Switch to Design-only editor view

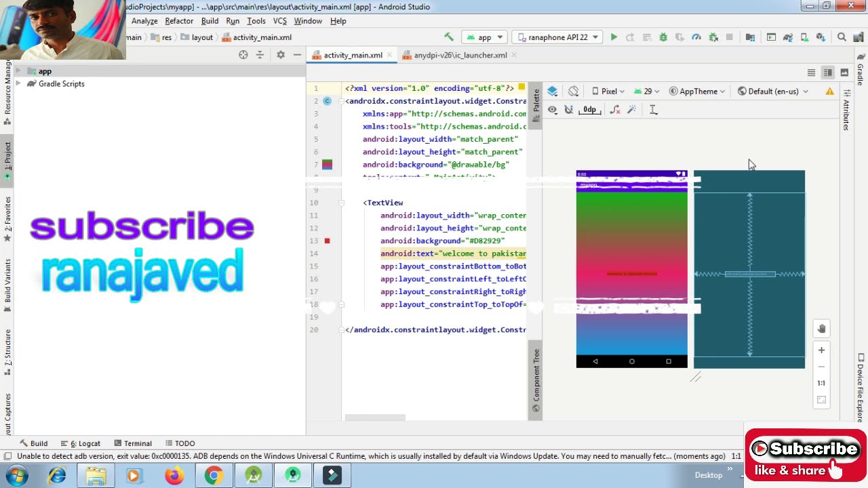tap(844, 73)
